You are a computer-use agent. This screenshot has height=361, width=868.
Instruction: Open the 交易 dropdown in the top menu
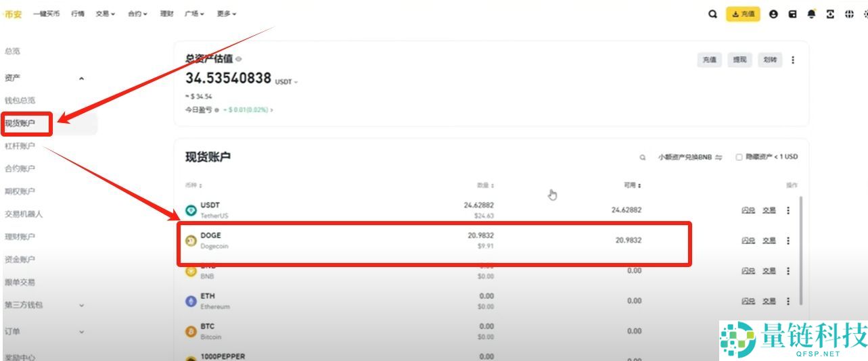click(105, 14)
